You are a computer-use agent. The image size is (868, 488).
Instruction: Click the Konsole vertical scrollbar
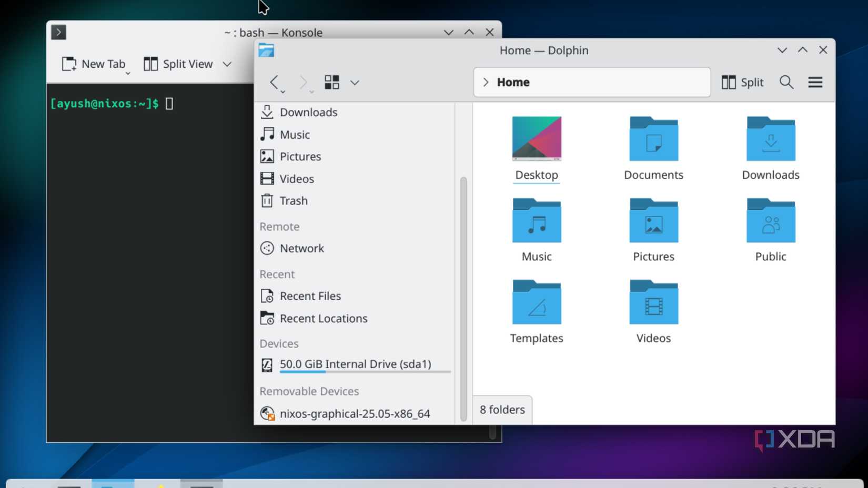click(493, 431)
